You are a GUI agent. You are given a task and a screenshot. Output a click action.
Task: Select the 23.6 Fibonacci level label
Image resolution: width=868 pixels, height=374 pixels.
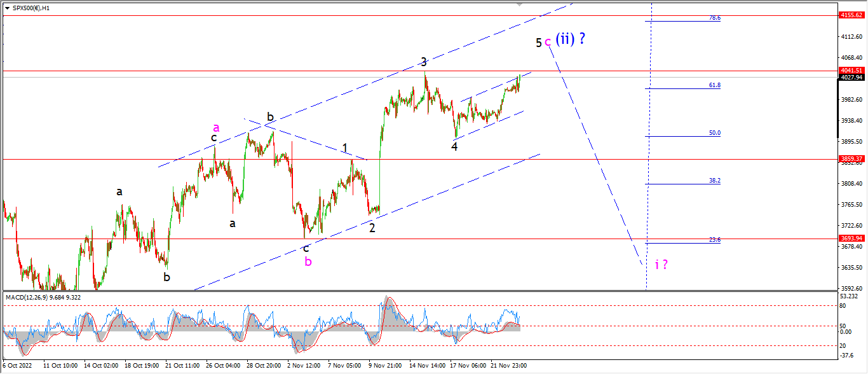click(x=715, y=240)
